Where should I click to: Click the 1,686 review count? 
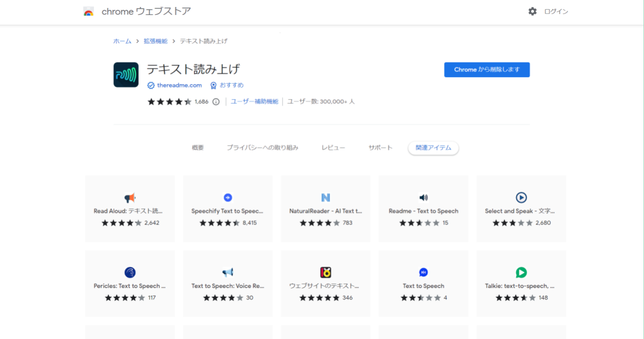point(201,102)
